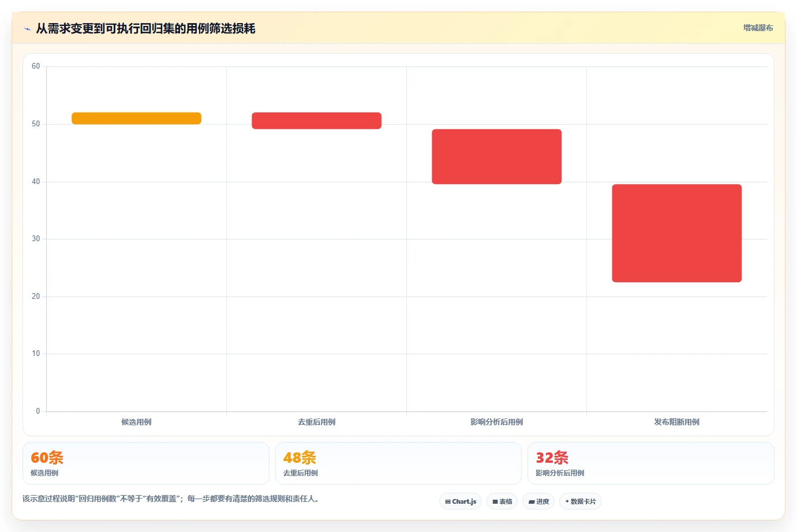Image resolution: width=797 pixels, height=532 pixels.
Task: Click the Chart.js tag pill
Action: click(461, 501)
